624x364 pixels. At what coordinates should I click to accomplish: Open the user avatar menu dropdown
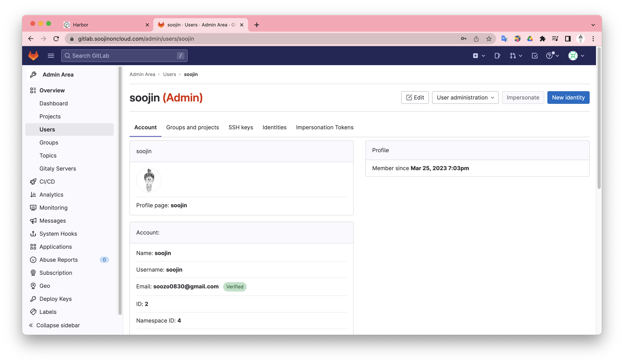click(576, 56)
